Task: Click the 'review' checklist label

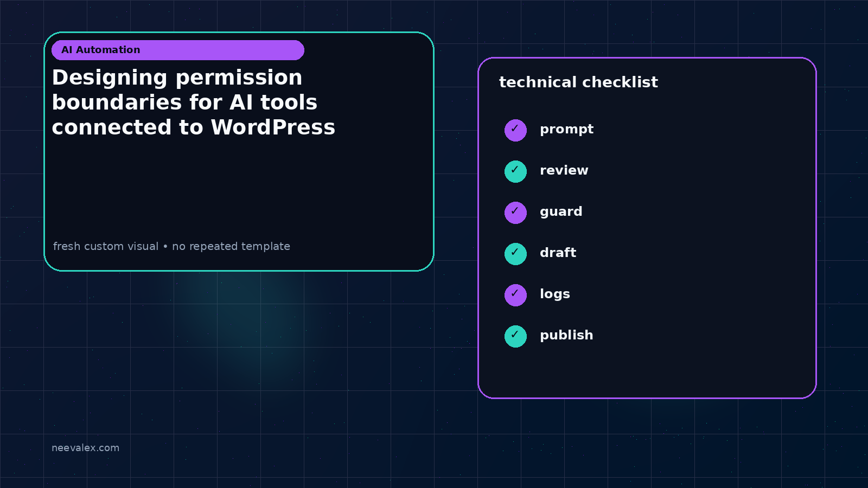Action: tap(564, 170)
